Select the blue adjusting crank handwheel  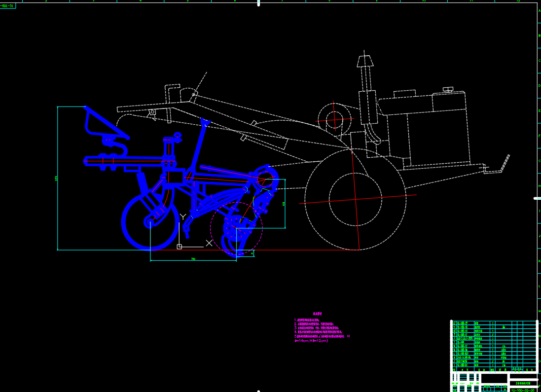[178, 137]
